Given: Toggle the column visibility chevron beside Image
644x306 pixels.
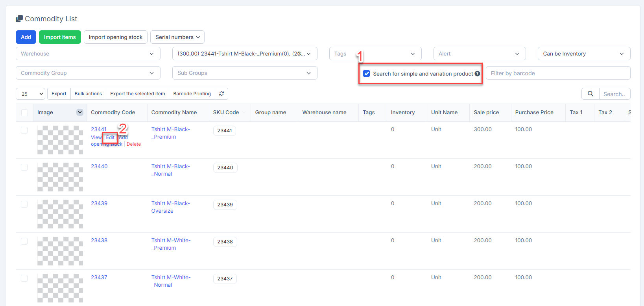Looking at the screenshot, I should pyautogui.click(x=80, y=112).
